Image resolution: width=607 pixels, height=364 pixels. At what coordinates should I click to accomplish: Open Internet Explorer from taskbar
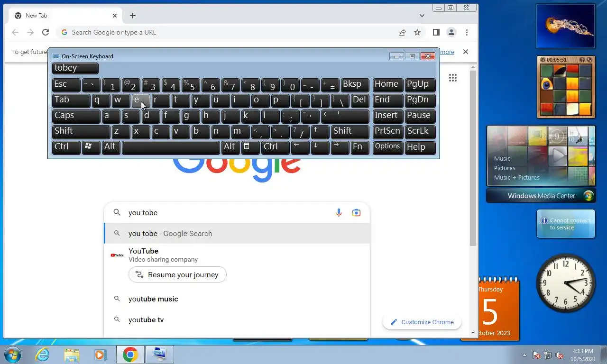pyautogui.click(x=42, y=355)
